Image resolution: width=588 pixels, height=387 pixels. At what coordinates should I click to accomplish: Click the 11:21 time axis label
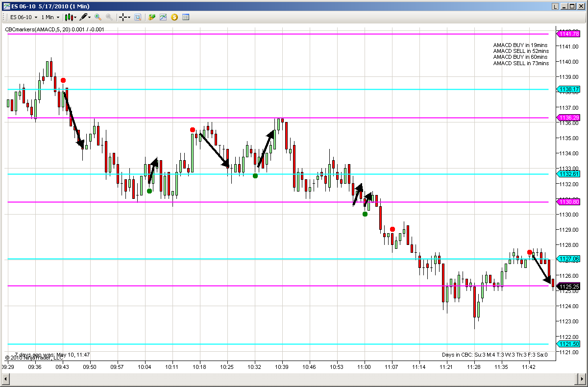click(x=446, y=366)
